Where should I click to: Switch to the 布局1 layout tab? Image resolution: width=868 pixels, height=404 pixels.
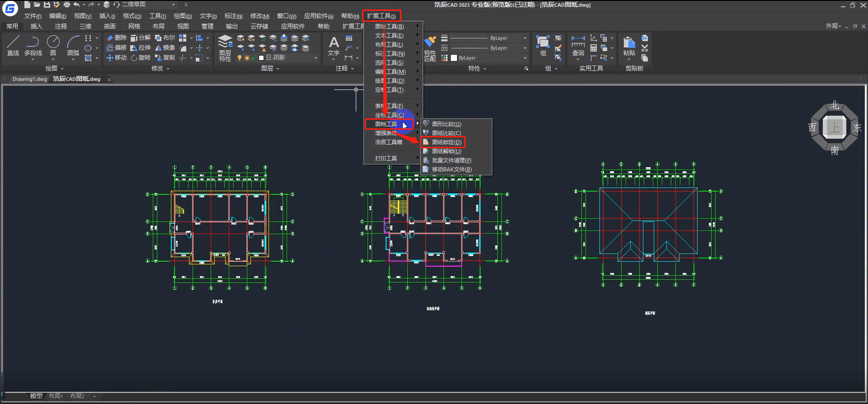coord(56,396)
